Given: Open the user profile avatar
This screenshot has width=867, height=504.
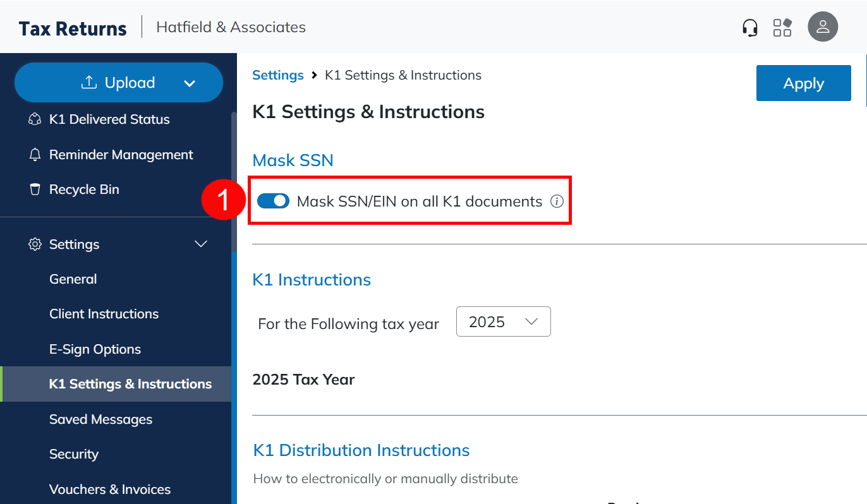Looking at the screenshot, I should coord(823,27).
